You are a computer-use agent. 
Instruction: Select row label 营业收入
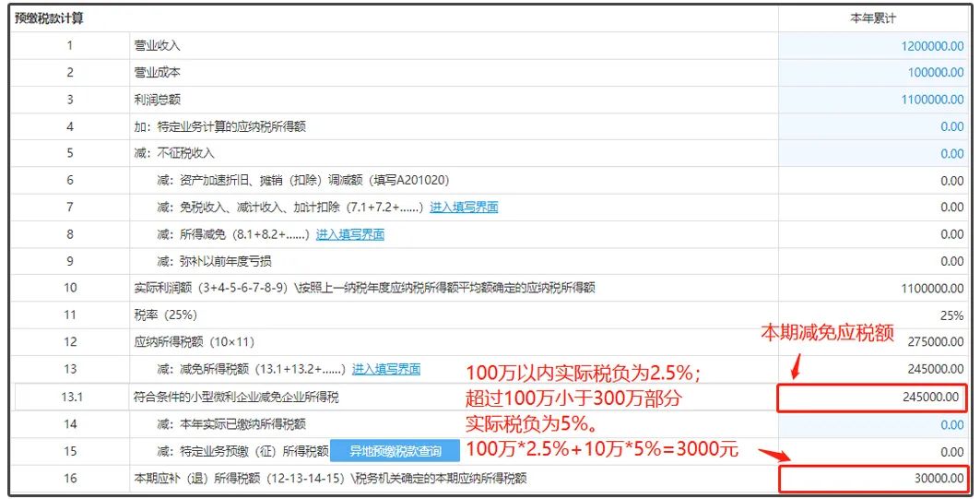pyautogui.click(x=157, y=45)
